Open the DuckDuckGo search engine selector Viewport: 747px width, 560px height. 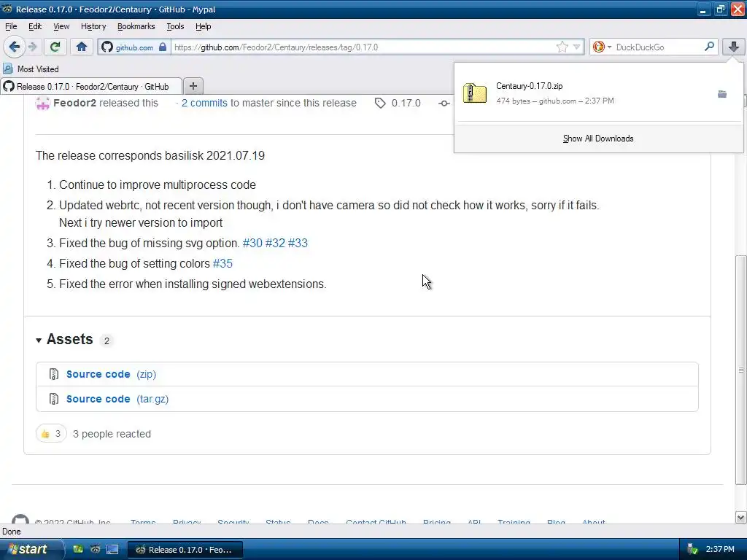tap(602, 47)
